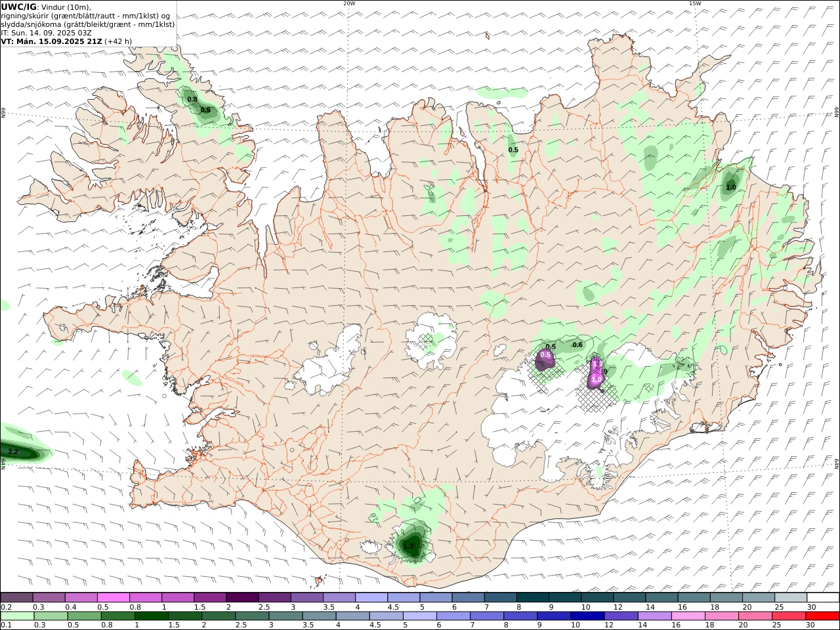Click the '30' label in the lower legend row
Screen dimensions: 840x630
tap(810, 625)
